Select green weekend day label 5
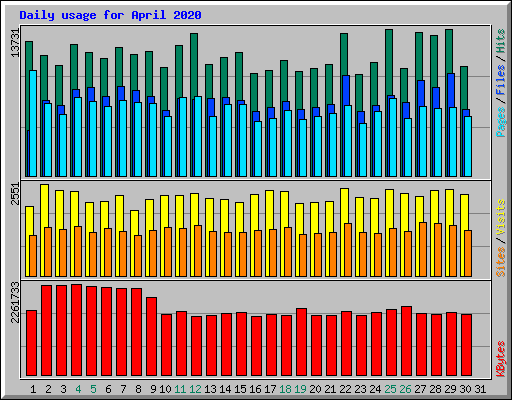The width and height of the screenshot is (512, 400). pyautogui.click(x=93, y=389)
